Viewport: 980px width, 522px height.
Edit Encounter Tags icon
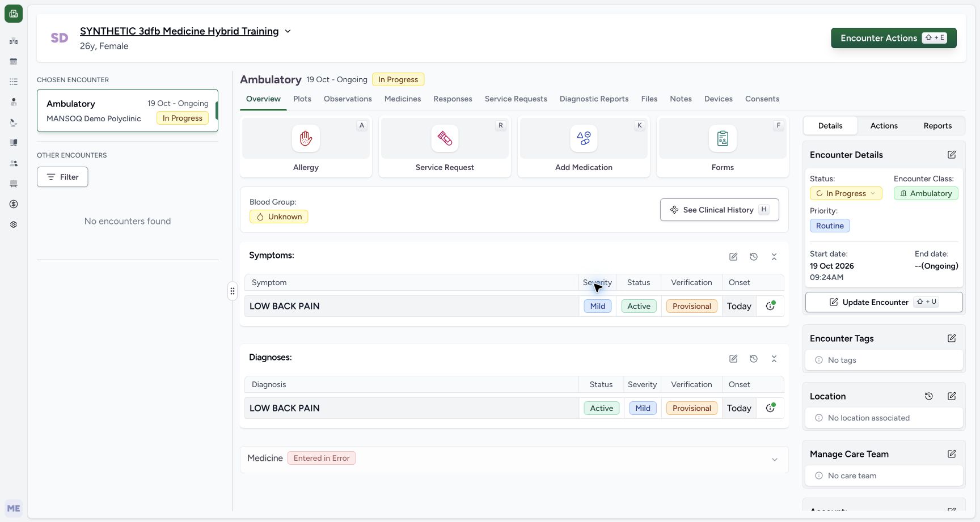click(x=952, y=338)
